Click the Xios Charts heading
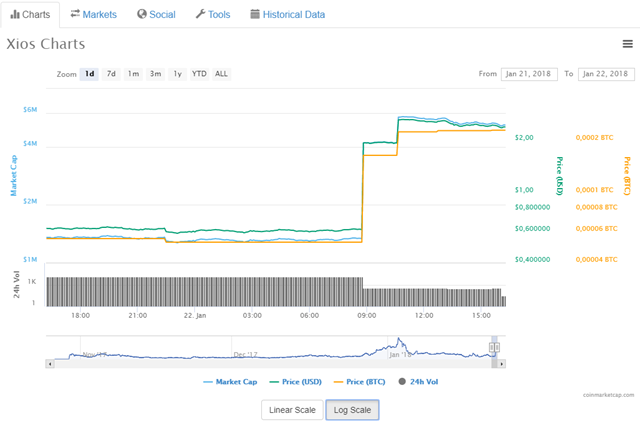 point(46,44)
